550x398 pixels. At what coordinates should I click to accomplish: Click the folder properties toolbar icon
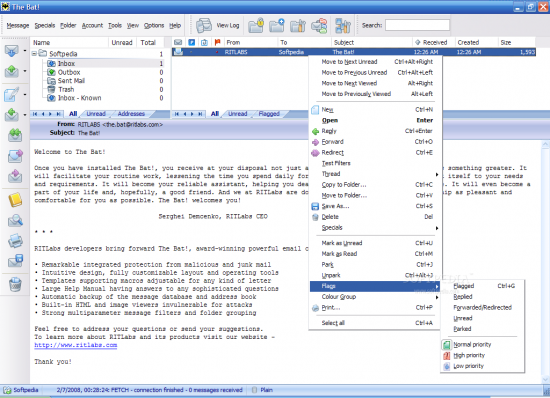pyautogui.click(x=298, y=26)
